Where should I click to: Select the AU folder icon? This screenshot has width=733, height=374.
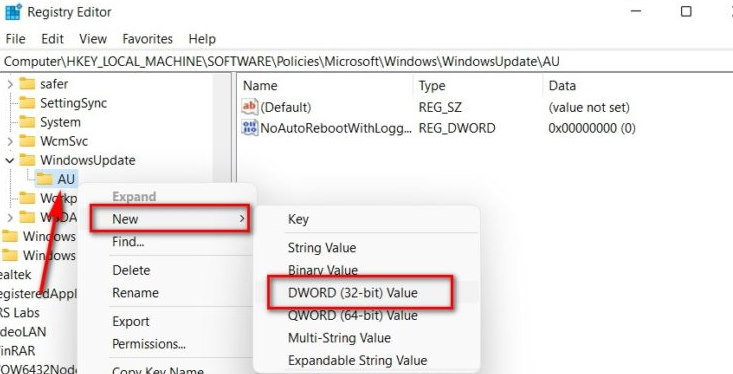45,179
